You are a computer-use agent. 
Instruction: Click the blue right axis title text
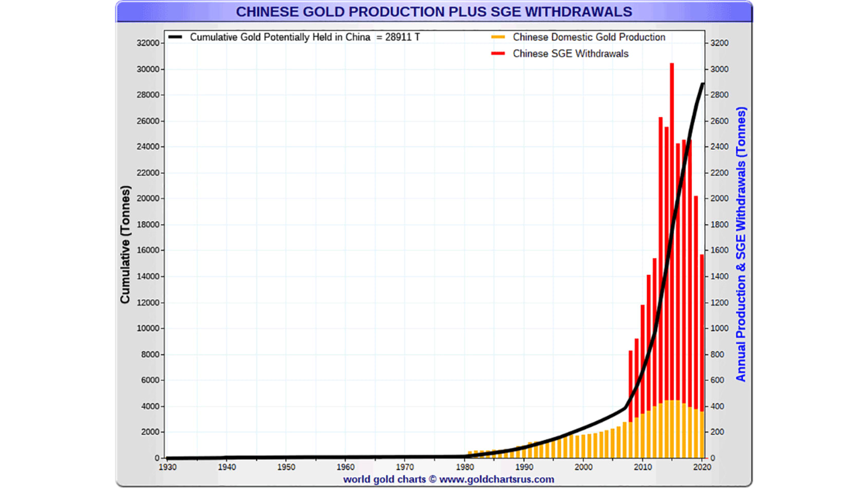point(740,245)
